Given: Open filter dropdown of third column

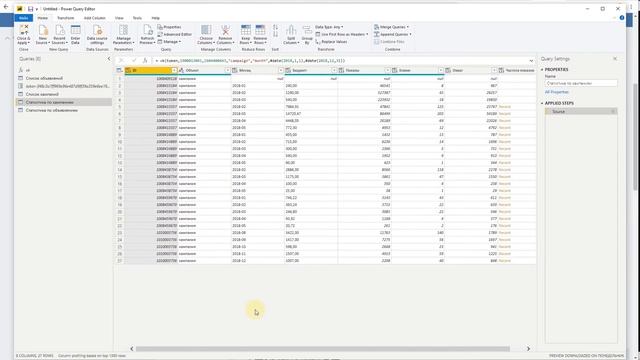Looking at the screenshot, I should tap(280, 70).
